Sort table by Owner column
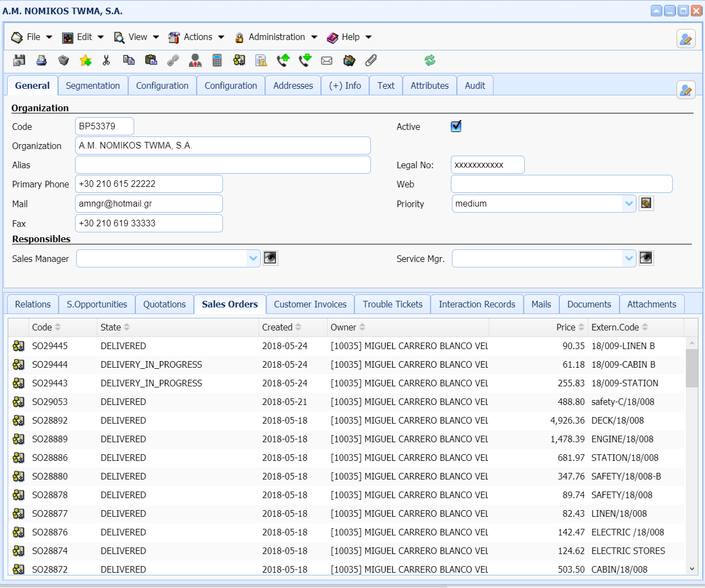 [348, 327]
